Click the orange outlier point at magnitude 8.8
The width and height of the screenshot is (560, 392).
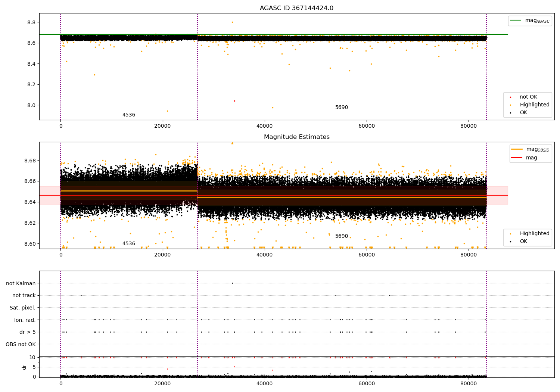tap(232, 22)
